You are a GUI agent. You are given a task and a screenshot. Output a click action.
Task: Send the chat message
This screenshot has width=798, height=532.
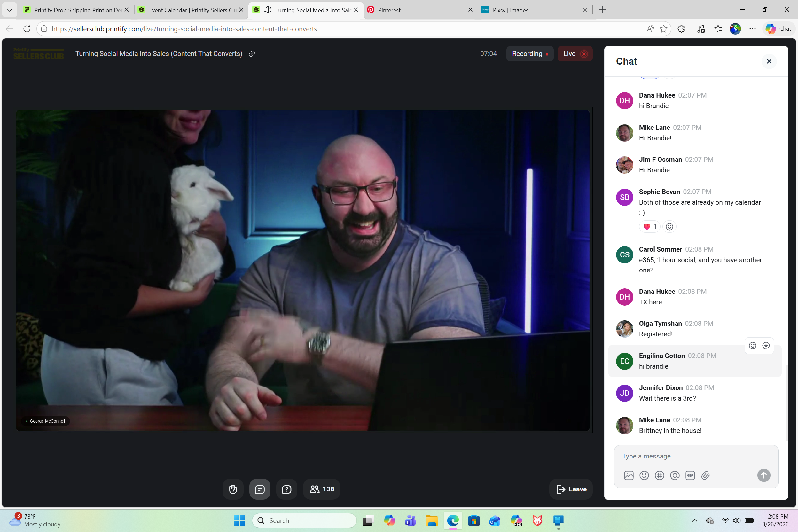[x=764, y=475]
